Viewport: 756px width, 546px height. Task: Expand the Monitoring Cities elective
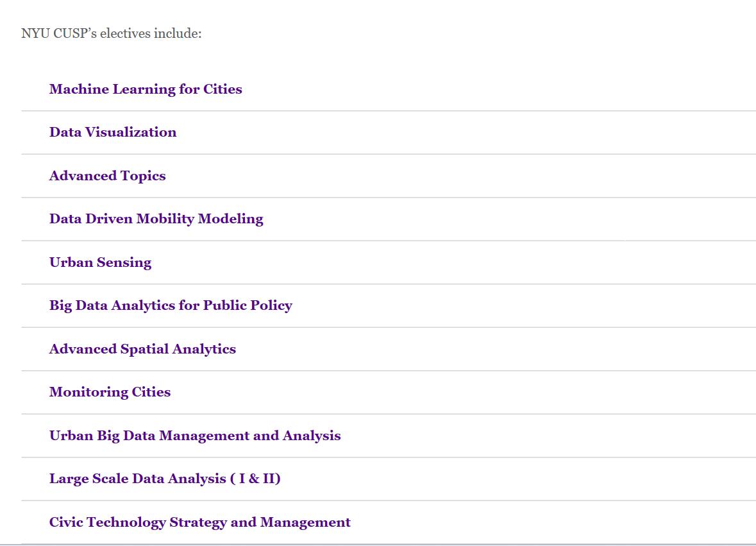click(110, 392)
